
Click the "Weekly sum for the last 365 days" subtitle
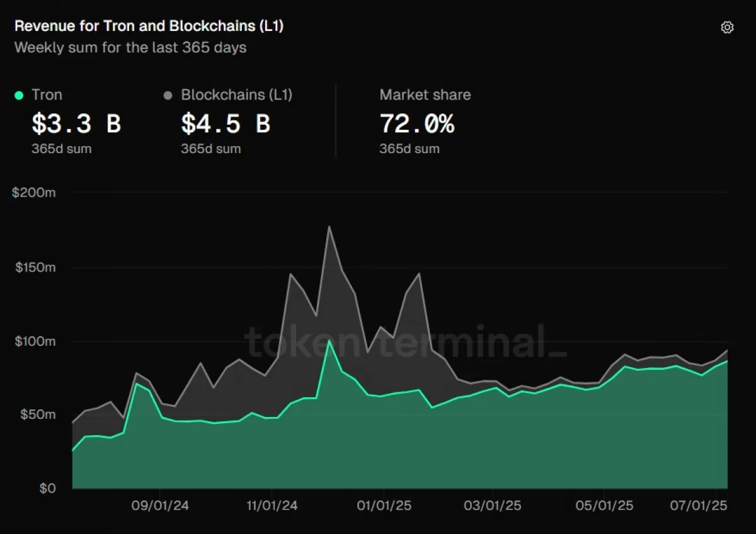(130, 47)
